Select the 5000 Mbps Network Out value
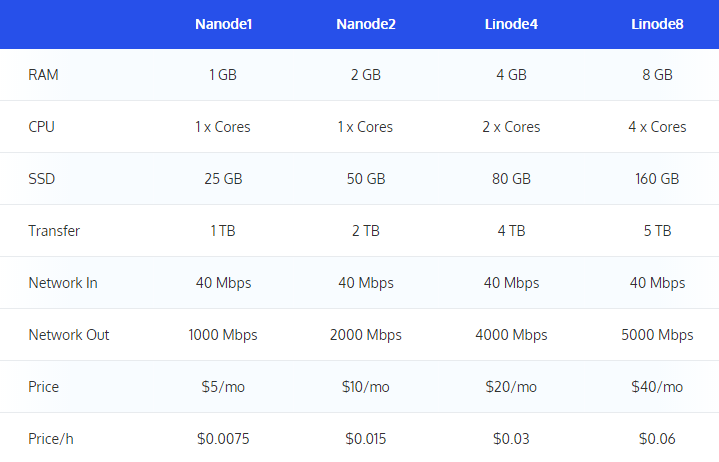Screen dimensions: 719x462 657,335
